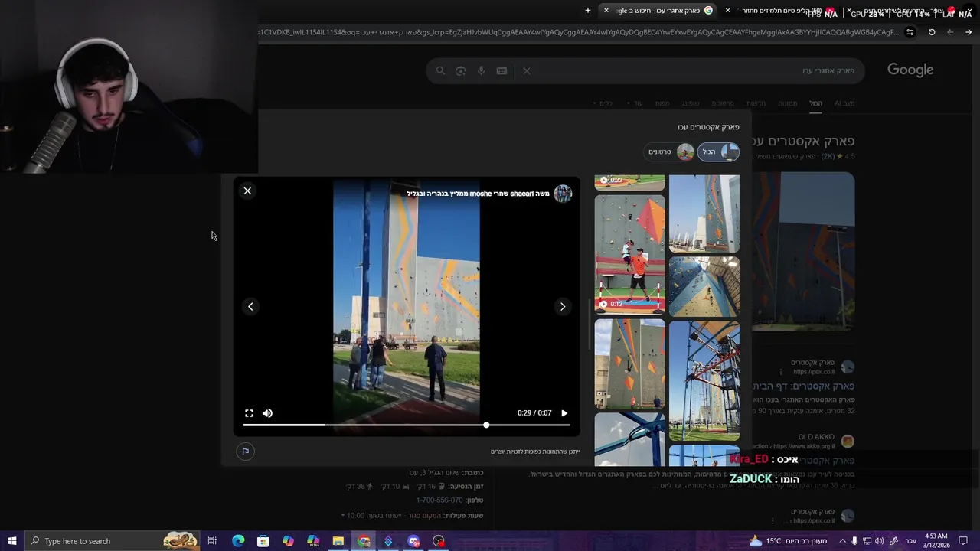Open the Windows notification center icon

(x=964, y=541)
